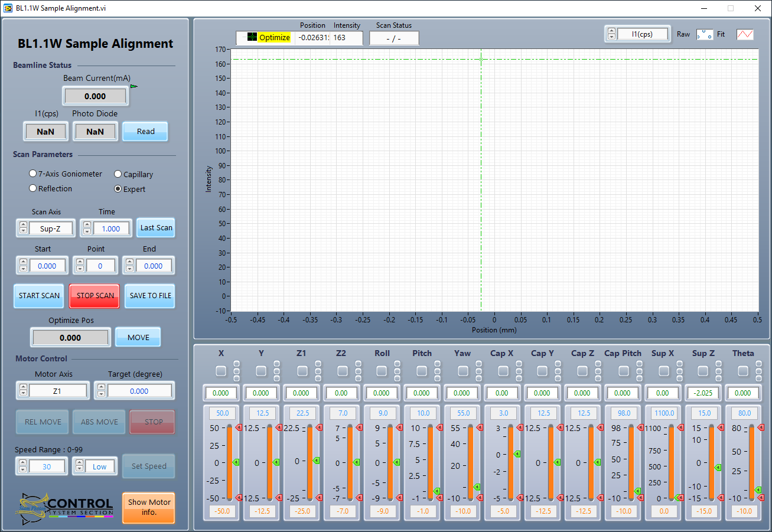Click the End value stepper arrows

click(x=129, y=266)
